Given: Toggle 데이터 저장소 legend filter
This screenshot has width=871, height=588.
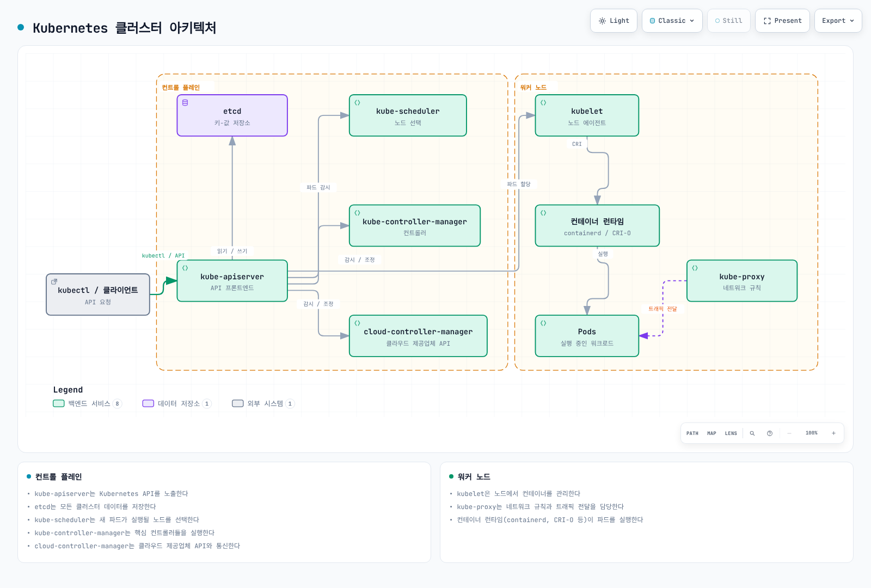Looking at the screenshot, I should (177, 403).
